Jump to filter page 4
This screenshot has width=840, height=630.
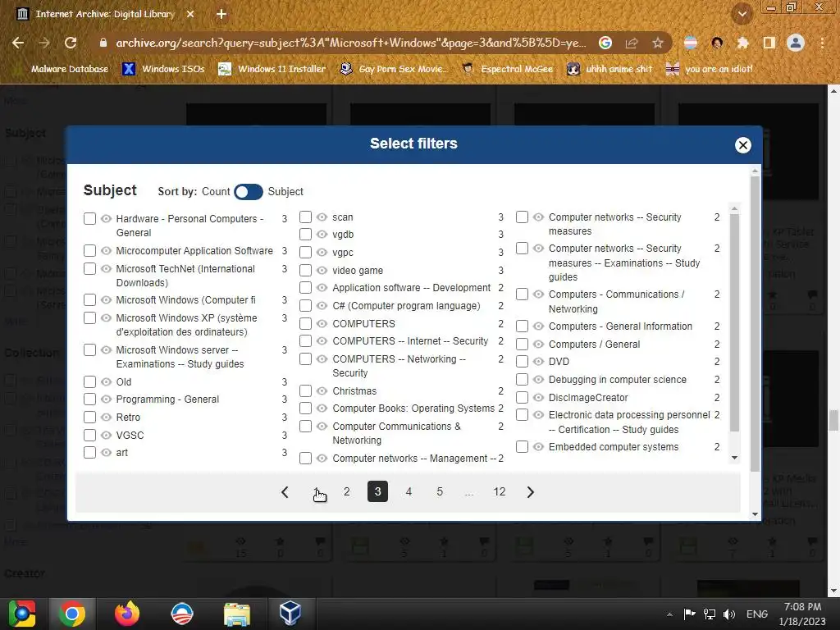pos(409,492)
